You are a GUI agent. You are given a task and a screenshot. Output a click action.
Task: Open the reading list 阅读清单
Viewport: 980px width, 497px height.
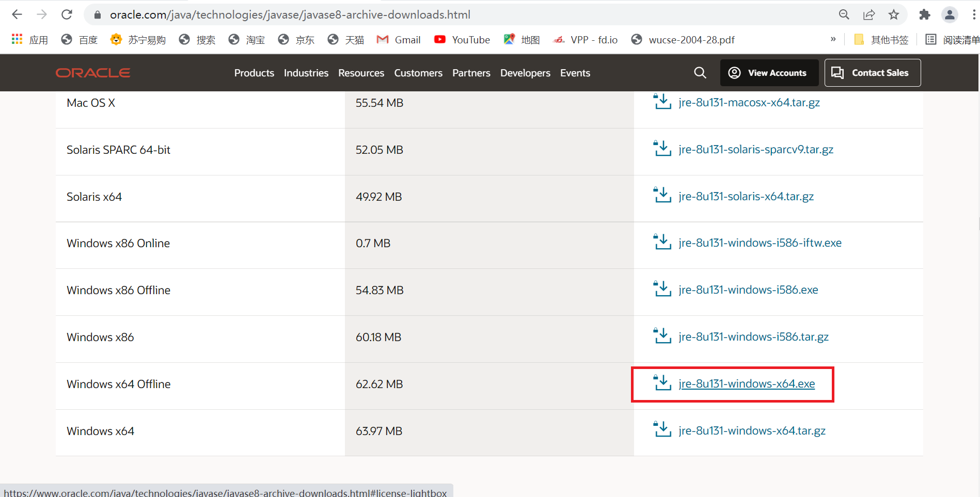(x=952, y=40)
